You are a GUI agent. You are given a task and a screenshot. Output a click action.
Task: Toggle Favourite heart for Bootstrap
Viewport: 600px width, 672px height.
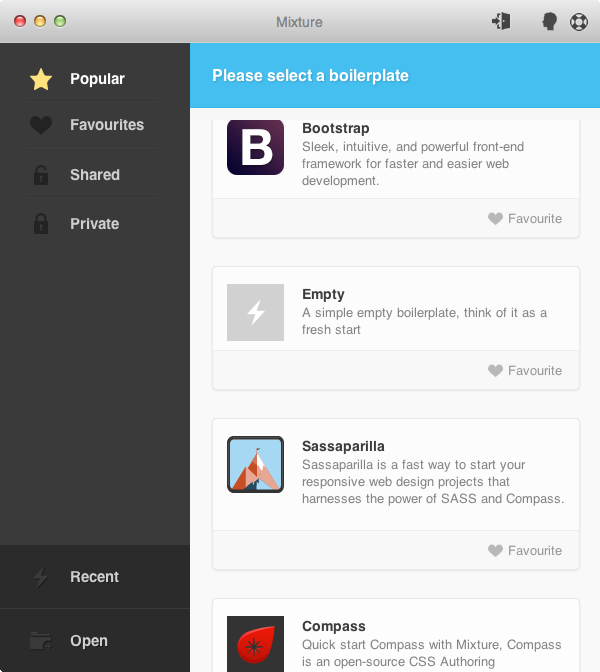point(495,219)
